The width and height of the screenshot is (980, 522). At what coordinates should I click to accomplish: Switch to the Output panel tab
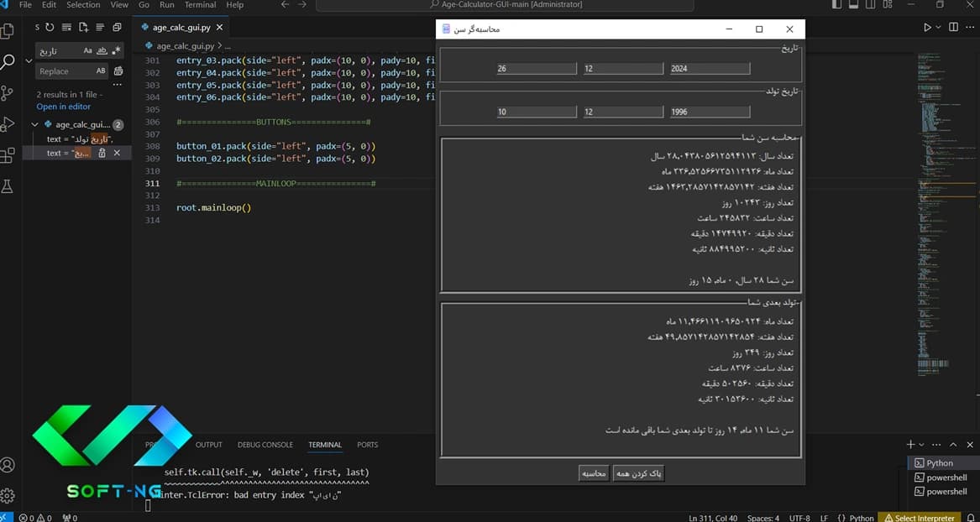tap(209, 445)
